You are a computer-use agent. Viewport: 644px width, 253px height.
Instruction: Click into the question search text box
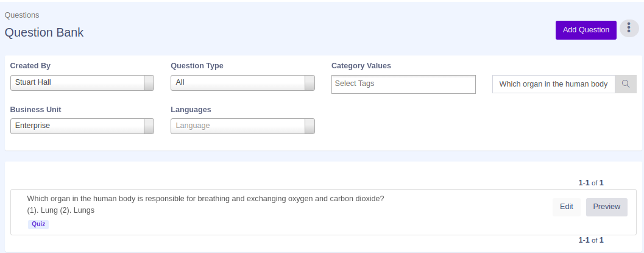coord(553,84)
